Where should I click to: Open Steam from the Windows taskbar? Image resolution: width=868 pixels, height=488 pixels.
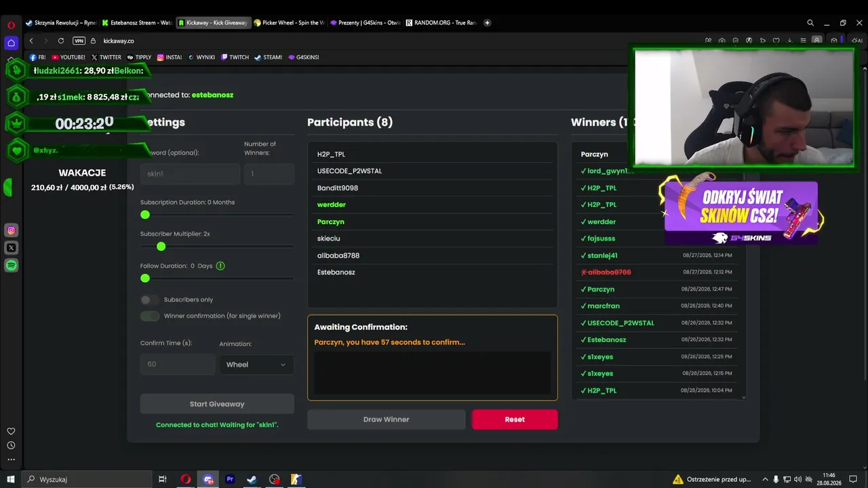[x=252, y=479]
